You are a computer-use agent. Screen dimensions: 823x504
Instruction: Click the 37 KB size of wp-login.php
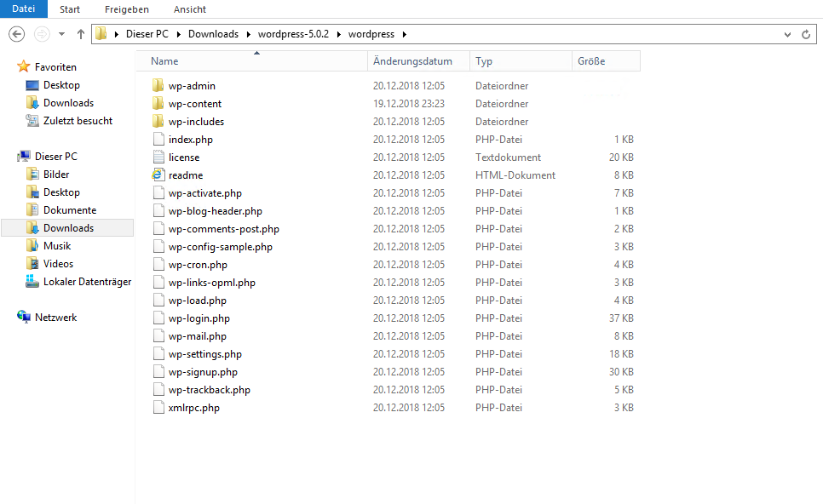[621, 318]
